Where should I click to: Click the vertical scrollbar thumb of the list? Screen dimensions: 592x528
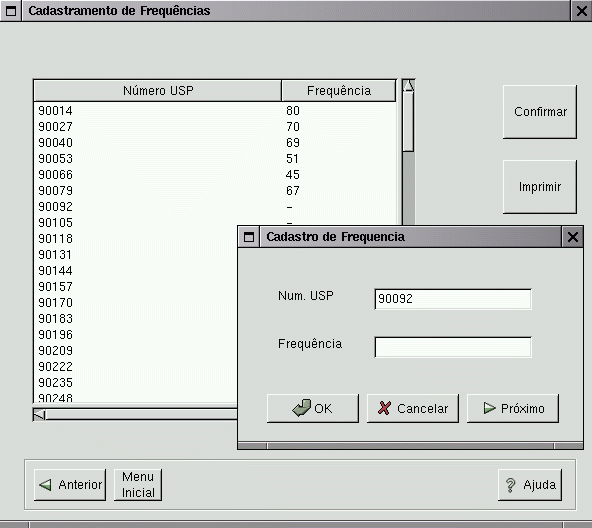tap(408, 122)
